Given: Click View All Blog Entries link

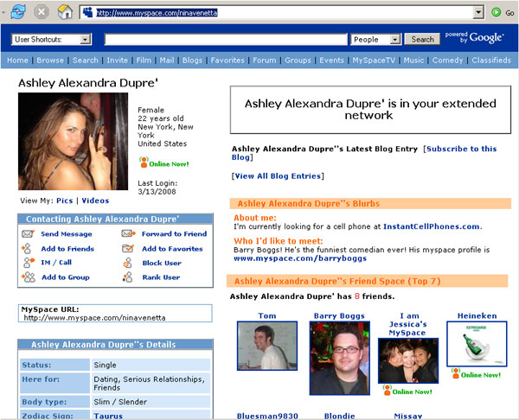Looking at the screenshot, I should pyautogui.click(x=278, y=176).
